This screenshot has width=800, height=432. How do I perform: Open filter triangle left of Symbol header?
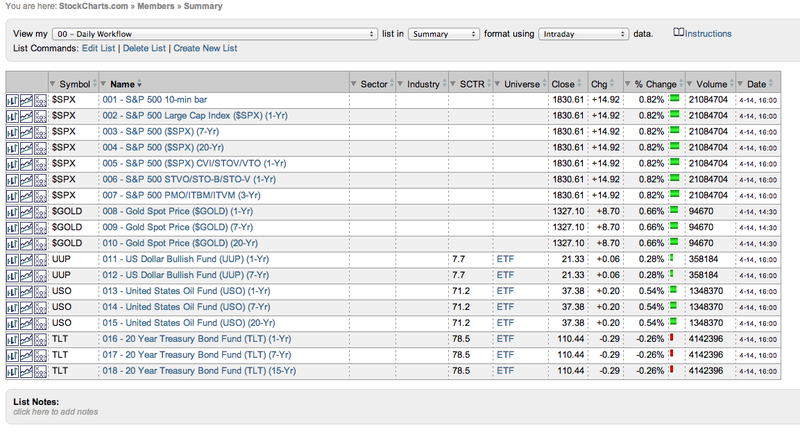[x=53, y=84]
